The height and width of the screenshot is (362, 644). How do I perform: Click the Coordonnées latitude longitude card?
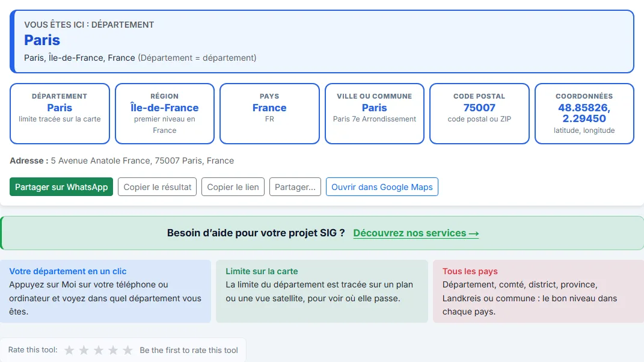[x=584, y=114]
